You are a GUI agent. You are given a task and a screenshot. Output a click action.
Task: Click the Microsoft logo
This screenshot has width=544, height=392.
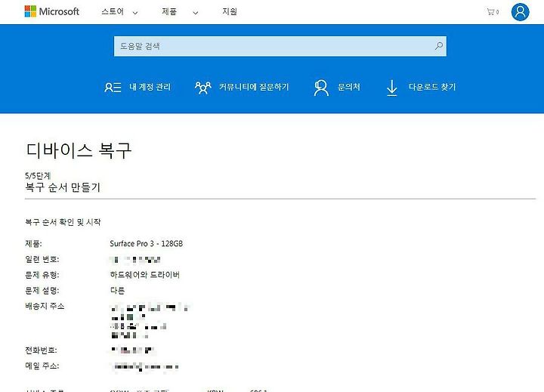[52, 11]
